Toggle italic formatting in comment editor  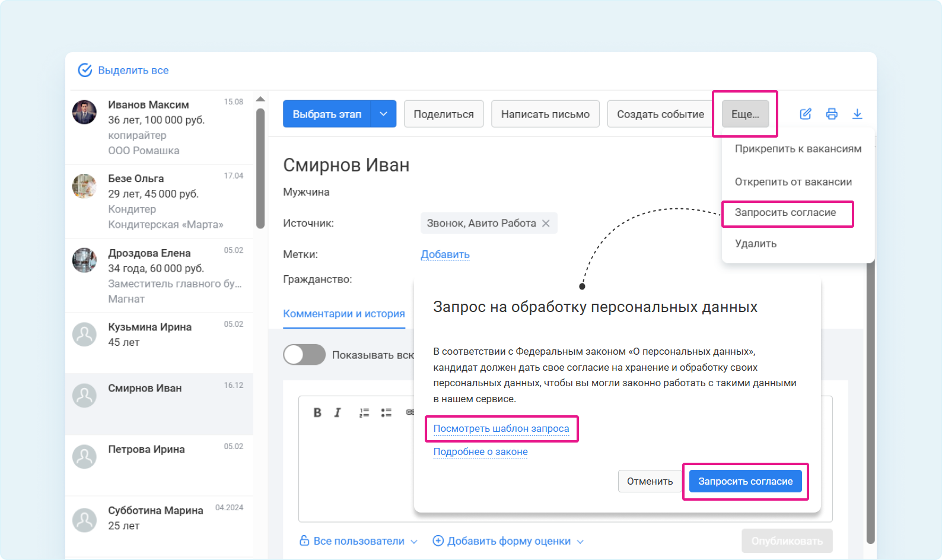tap(338, 413)
